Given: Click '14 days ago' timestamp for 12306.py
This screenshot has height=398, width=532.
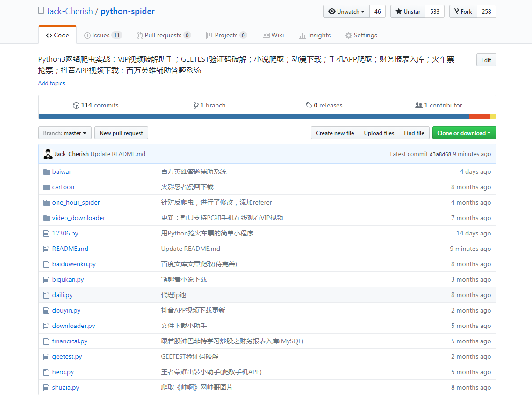Looking at the screenshot, I should [473, 233].
